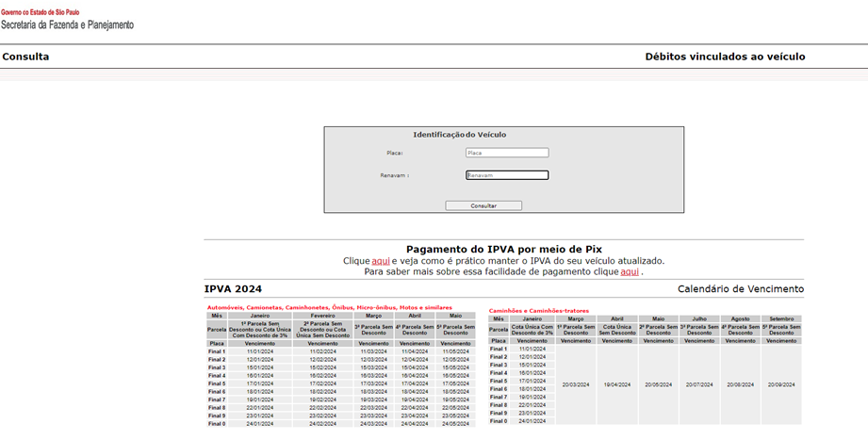Screen dimensions: 868x440
Task: Click the 'Fevereiro' column header in automobiles table
Action: (x=321, y=316)
